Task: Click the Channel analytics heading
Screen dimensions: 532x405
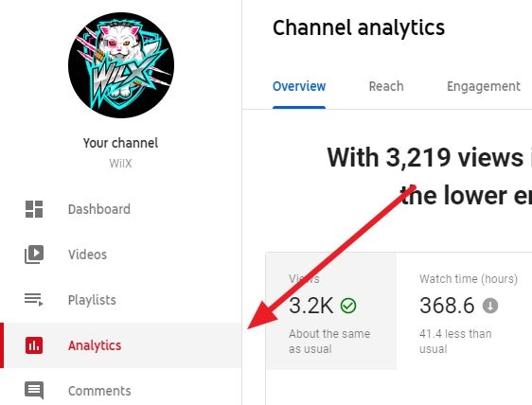Action: point(359,27)
